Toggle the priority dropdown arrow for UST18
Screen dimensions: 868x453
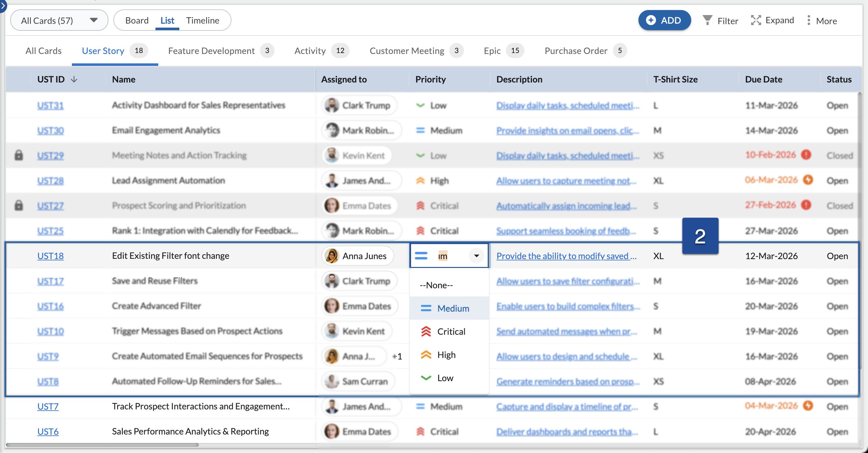click(x=476, y=256)
